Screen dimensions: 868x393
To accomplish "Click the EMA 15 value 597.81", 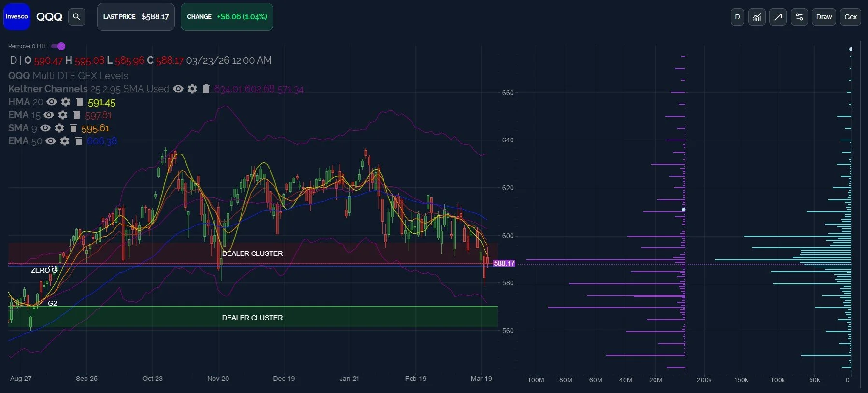I will pyautogui.click(x=99, y=115).
